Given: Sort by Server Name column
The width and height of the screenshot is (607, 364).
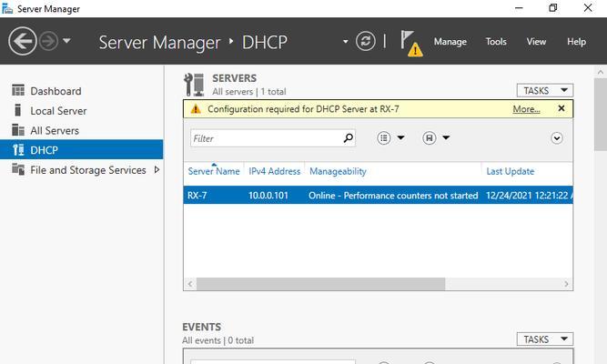Looking at the screenshot, I should [x=214, y=171].
